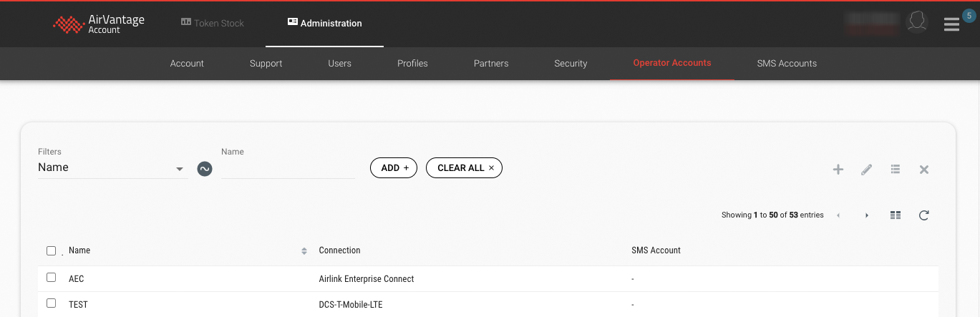Refresh the operator accounts table
980x317 pixels.
click(x=923, y=215)
